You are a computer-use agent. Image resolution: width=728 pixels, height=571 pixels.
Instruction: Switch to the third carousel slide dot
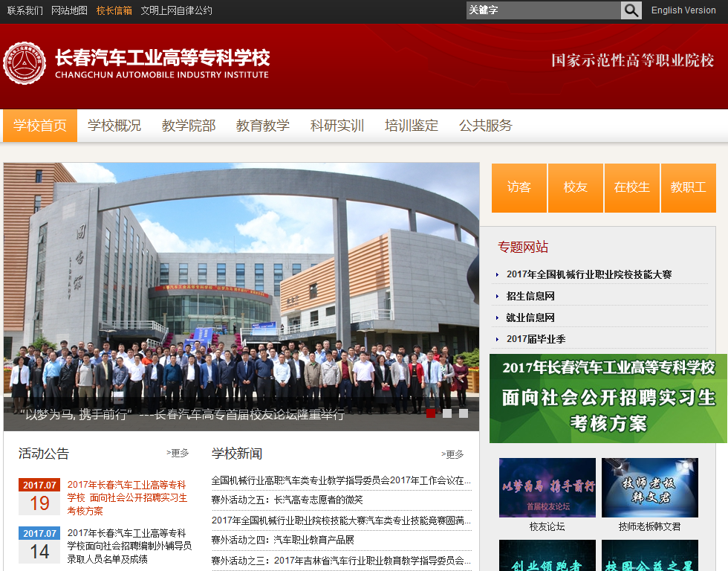coord(464,413)
